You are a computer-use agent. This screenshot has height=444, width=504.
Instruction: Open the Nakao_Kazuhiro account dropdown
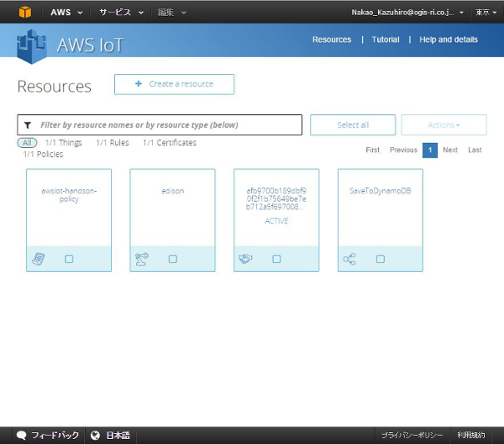(407, 13)
